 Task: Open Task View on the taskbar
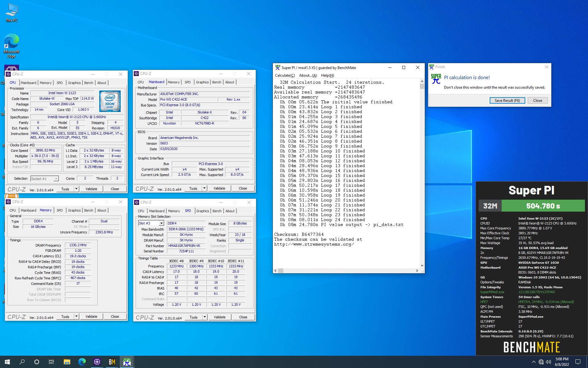tap(51, 362)
